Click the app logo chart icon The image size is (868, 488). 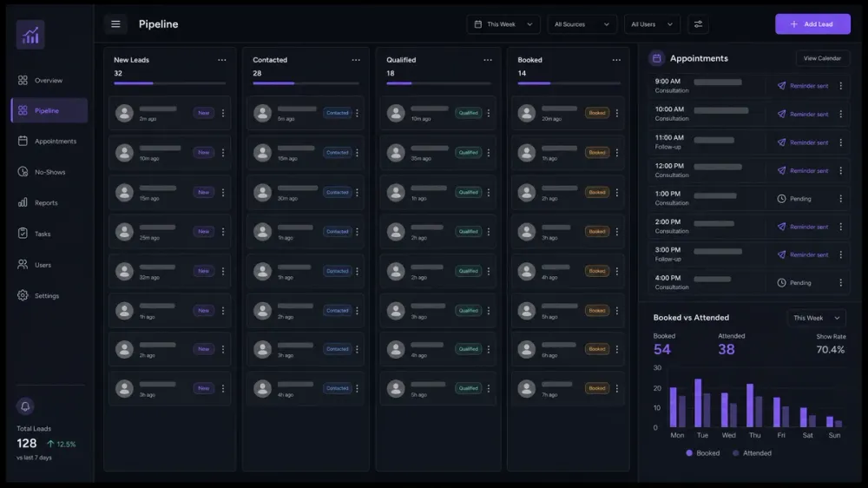click(x=30, y=35)
